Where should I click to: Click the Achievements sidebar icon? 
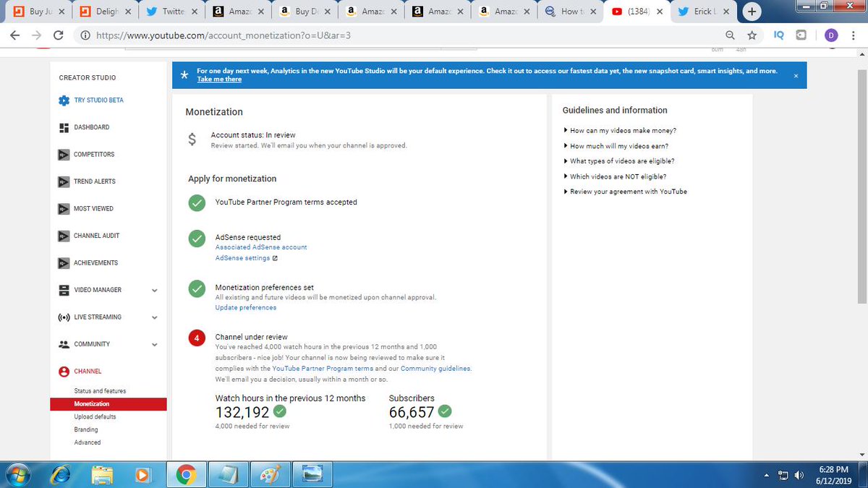(x=64, y=262)
